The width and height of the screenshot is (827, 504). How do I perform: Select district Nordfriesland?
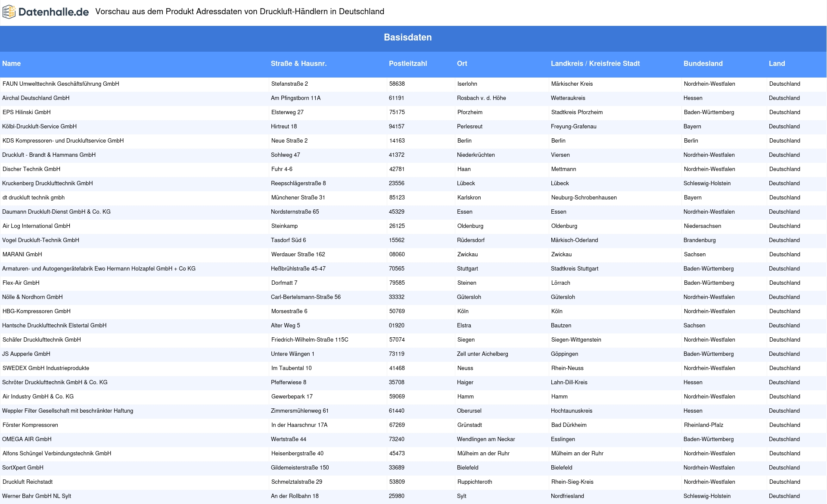point(568,496)
